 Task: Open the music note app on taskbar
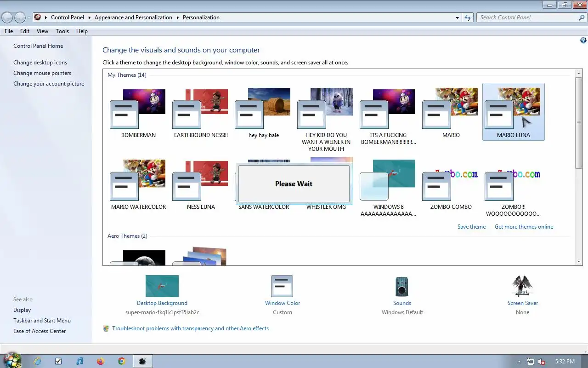79,361
